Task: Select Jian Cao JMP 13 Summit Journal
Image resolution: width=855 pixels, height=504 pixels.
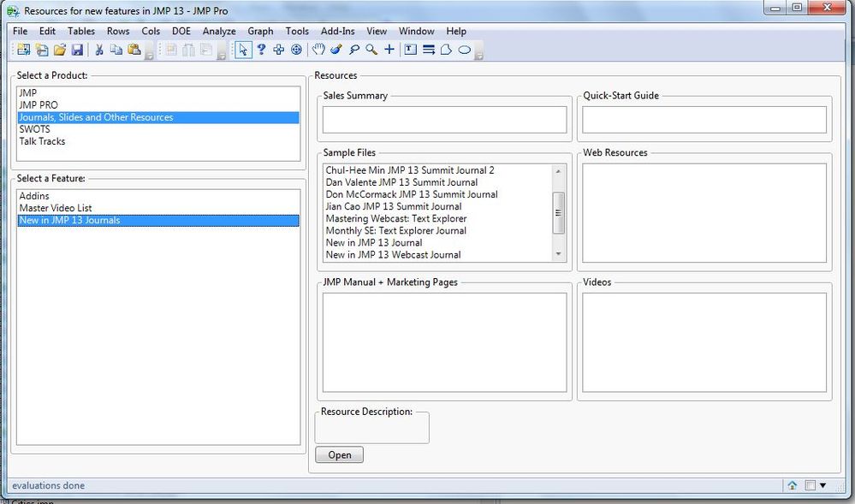Action: click(x=437, y=206)
